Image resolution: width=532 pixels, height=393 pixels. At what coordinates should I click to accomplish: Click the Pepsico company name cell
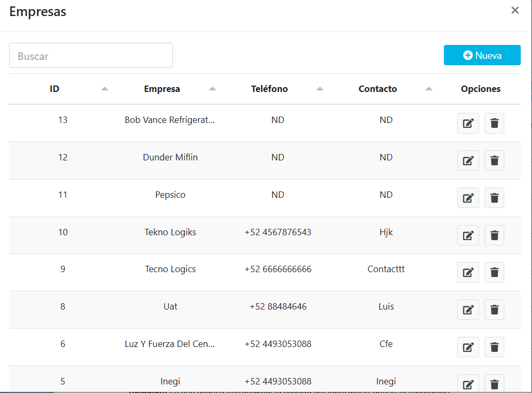click(x=170, y=195)
